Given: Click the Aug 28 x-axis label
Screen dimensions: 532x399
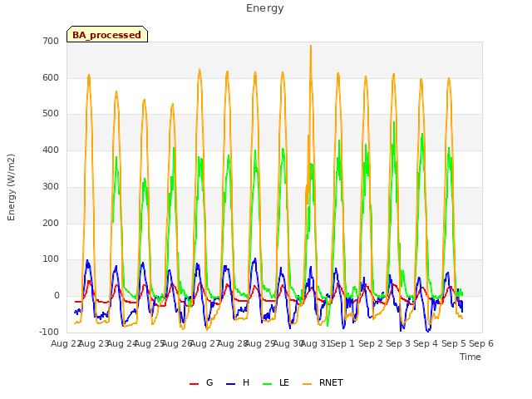Looking at the screenshot, I should (233, 343).
